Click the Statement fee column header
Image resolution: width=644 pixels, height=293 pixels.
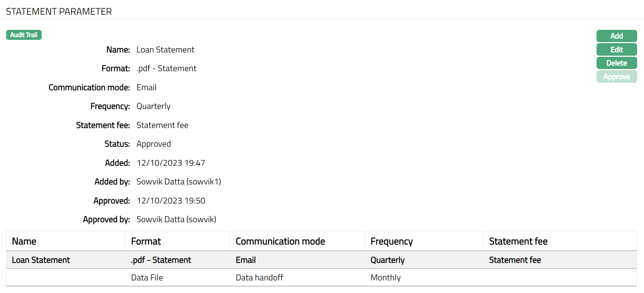(518, 241)
